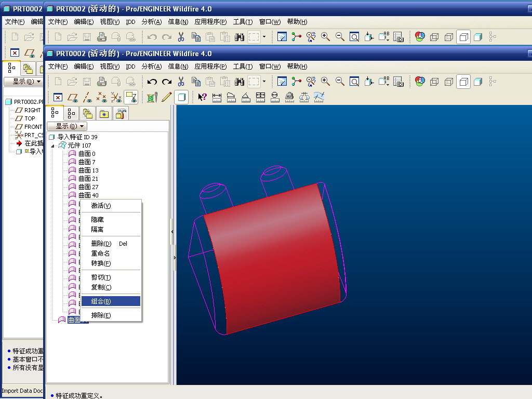The image size is (532, 399).
Task: Click scissors Cut icon in front window
Action: click(181, 82)
